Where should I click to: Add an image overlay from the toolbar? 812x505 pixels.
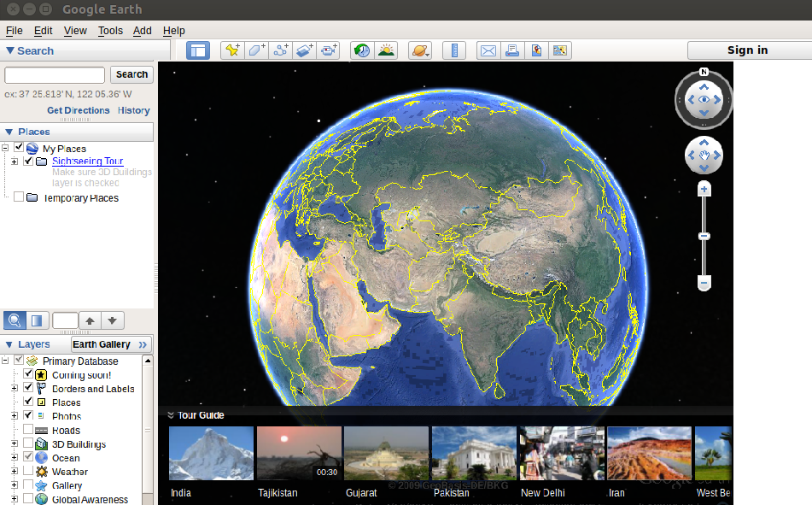305,50
